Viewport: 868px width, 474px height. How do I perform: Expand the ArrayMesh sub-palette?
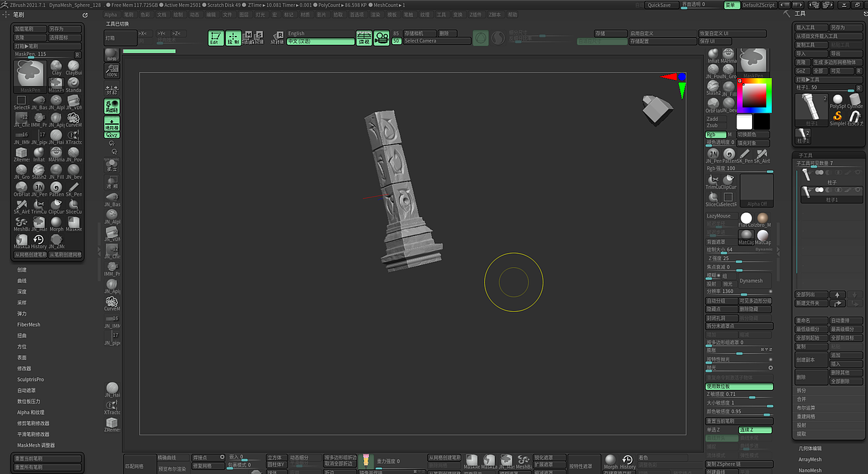(810, 459)
